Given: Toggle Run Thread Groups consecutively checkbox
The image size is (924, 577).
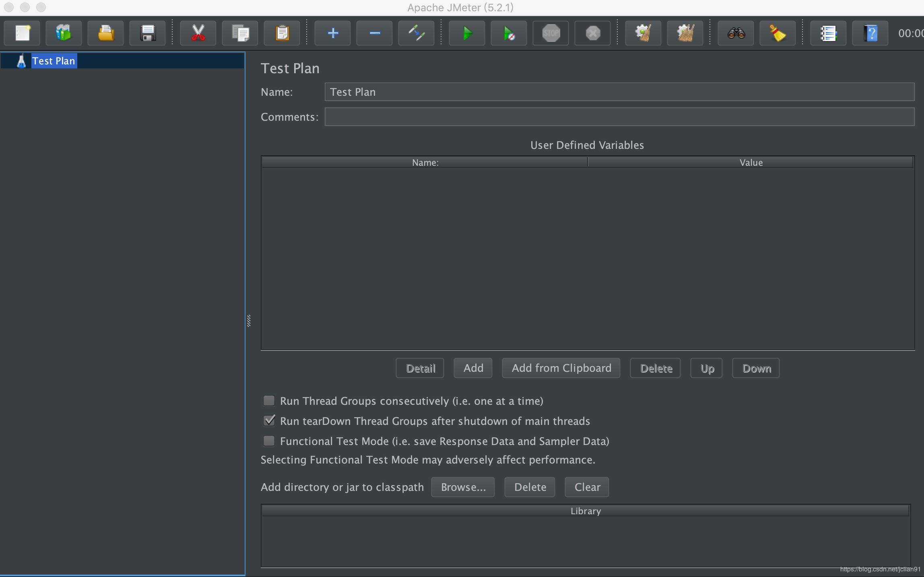Looking at the screenshot, I should point(270,400).
